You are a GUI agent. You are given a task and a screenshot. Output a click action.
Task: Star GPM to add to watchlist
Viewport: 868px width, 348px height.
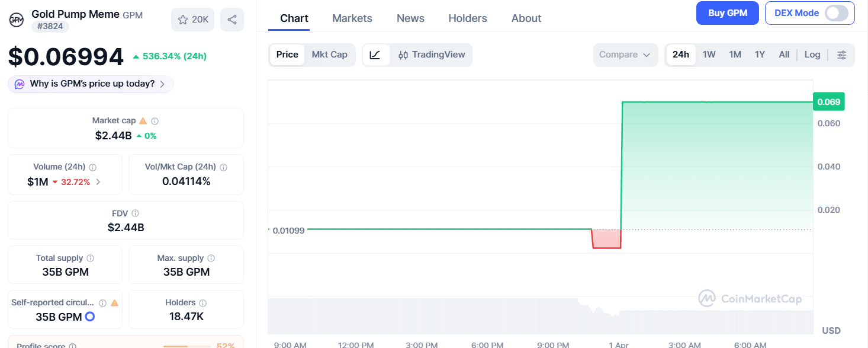[192, 19]
